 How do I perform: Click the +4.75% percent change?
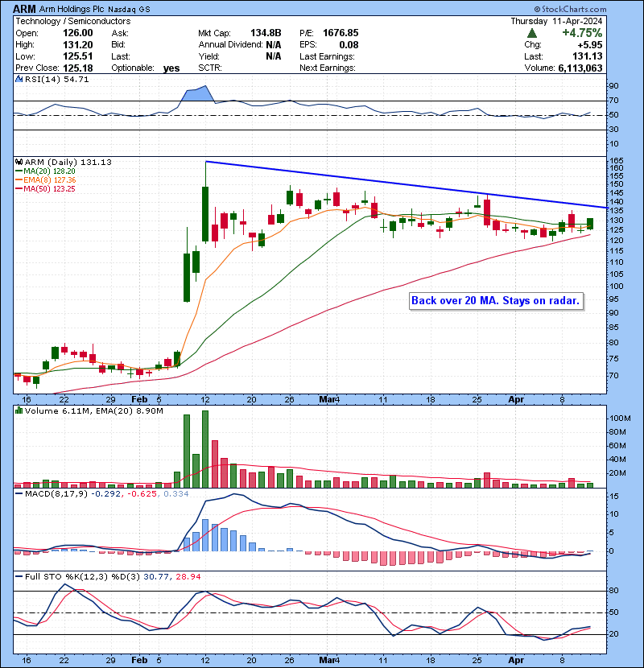pyautogui.click(x=582, y=33)
